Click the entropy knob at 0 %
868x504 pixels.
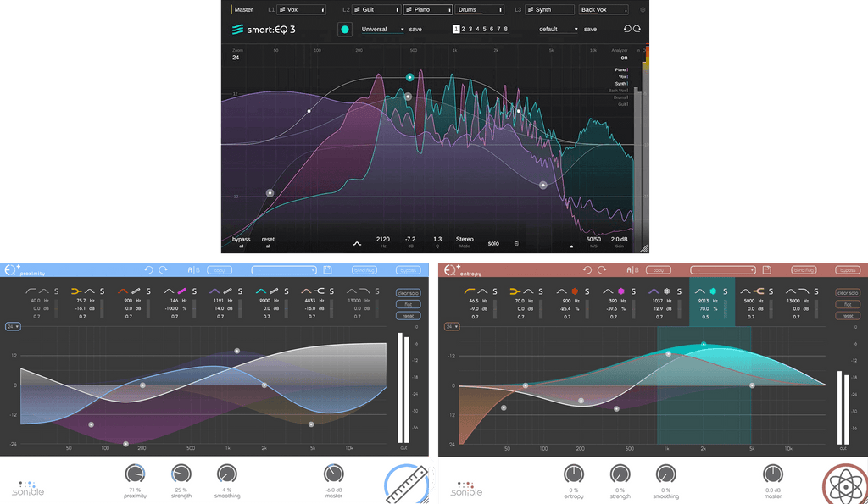(574, 474)
